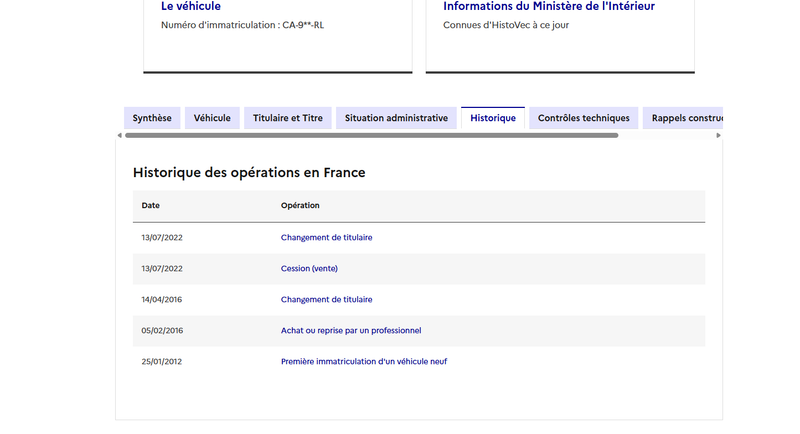Viewport: 800px width, 434px height.
Task: Open Informations du Ministère de l'Intérieur card
Action: (549, 6)
